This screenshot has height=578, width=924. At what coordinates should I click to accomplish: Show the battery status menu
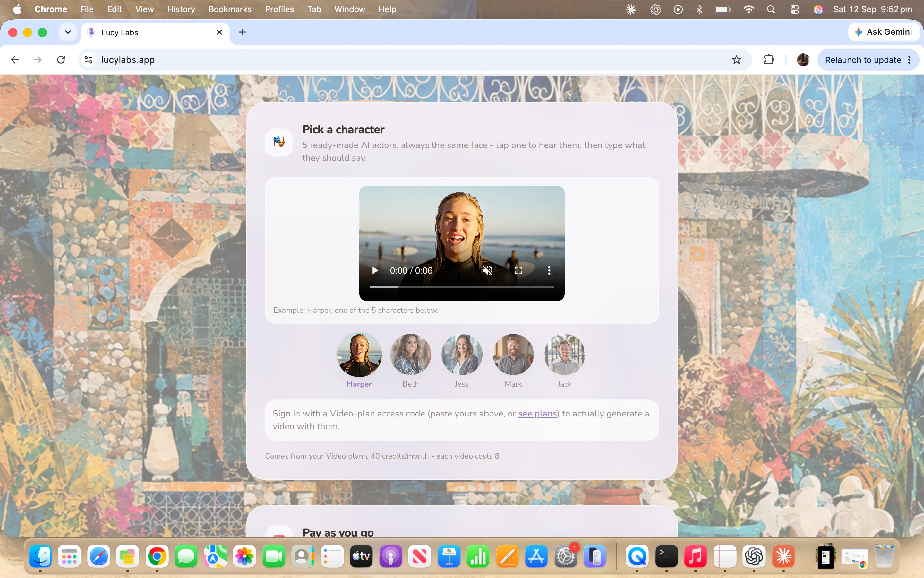[x=723, y=9]
